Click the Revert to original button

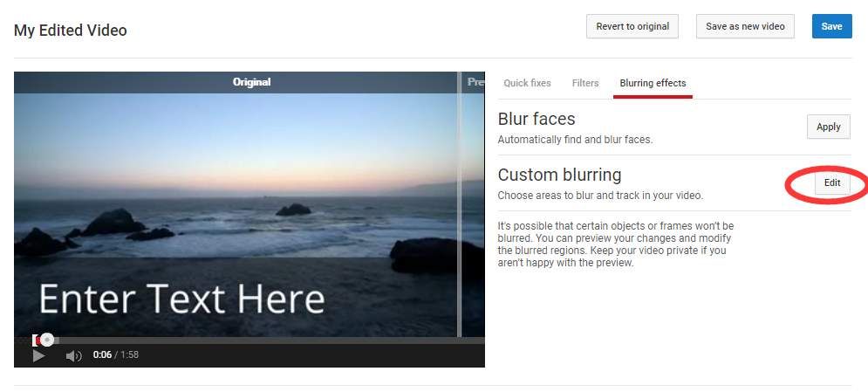tap(632, 26)
